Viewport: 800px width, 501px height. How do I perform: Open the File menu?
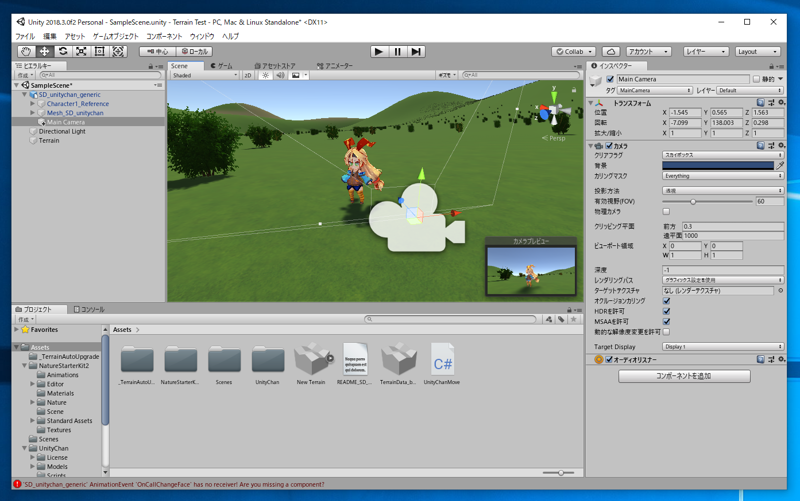point(25,36)
